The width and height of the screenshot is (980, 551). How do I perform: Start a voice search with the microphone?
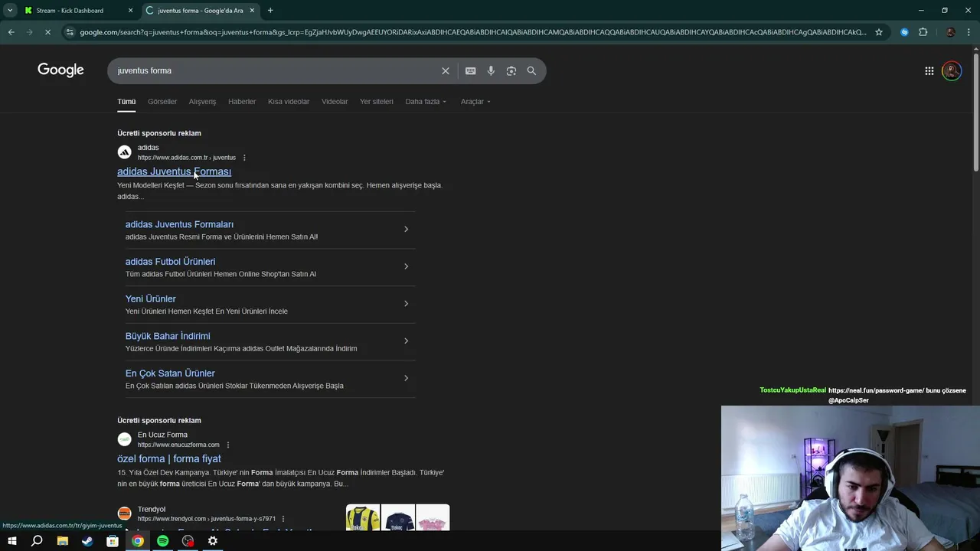click(491, 70)
